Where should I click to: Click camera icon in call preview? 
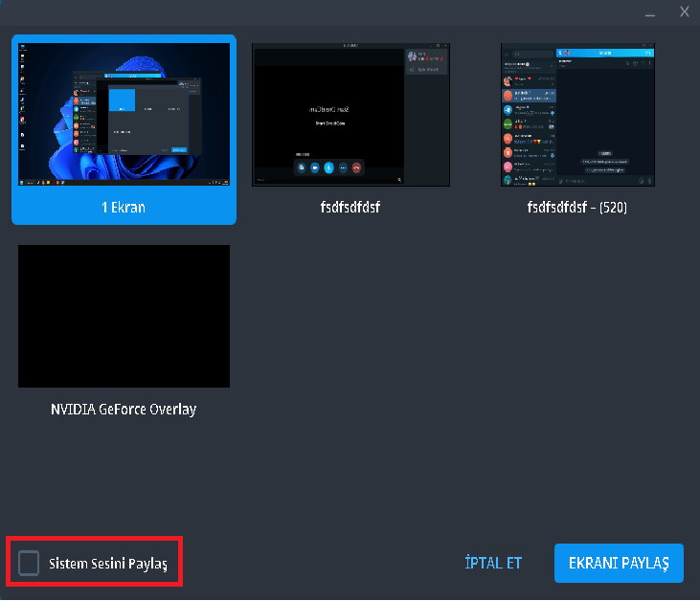315,167
